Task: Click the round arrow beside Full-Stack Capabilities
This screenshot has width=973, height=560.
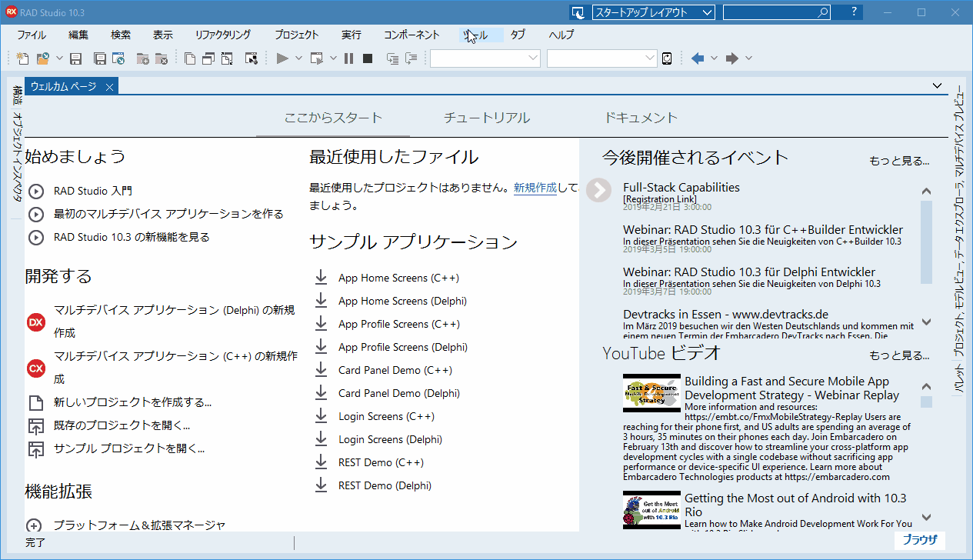Action: (x=598, y=190)
